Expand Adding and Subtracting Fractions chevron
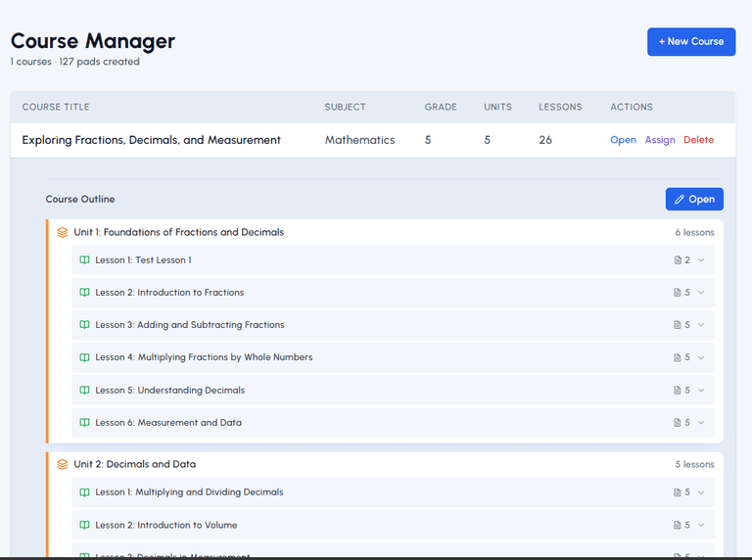The image size is (752, 560). (x=701, y=325)
